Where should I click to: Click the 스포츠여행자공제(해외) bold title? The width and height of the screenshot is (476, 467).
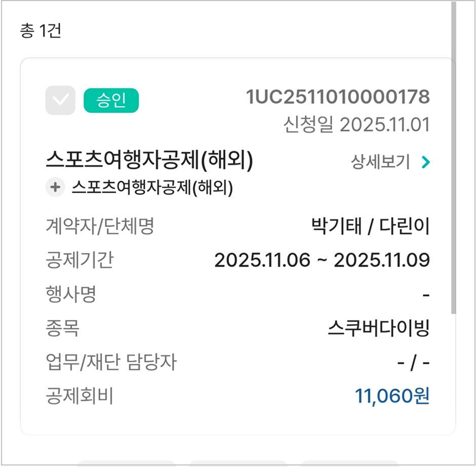[149, 161]
